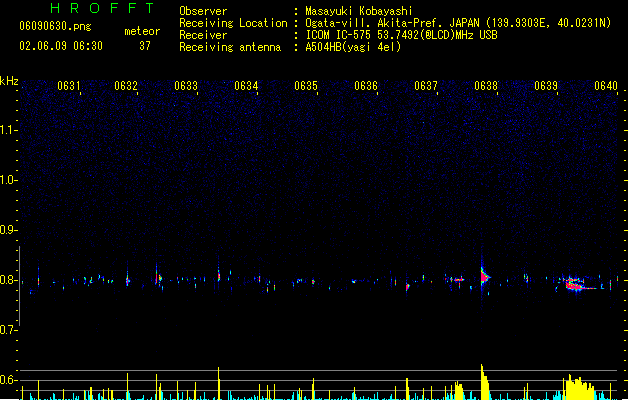Click the Receiver label
The image size is (629, 400).
tap(203, 35)
